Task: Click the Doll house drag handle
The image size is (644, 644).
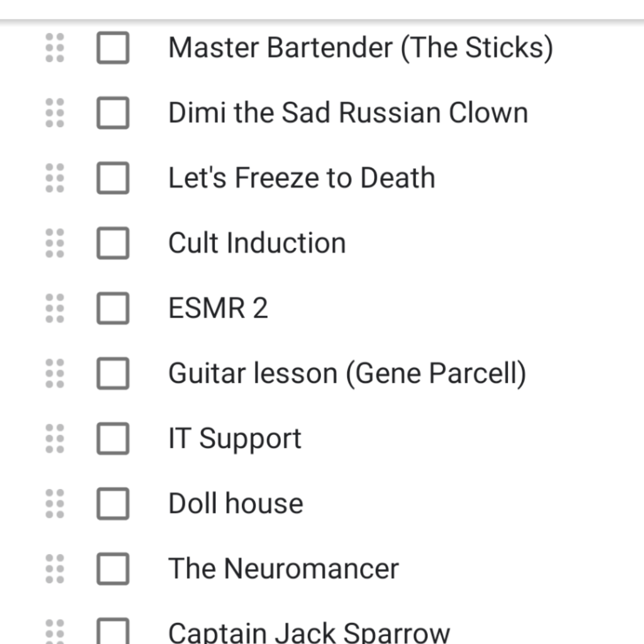Action: tap(55, 504)
